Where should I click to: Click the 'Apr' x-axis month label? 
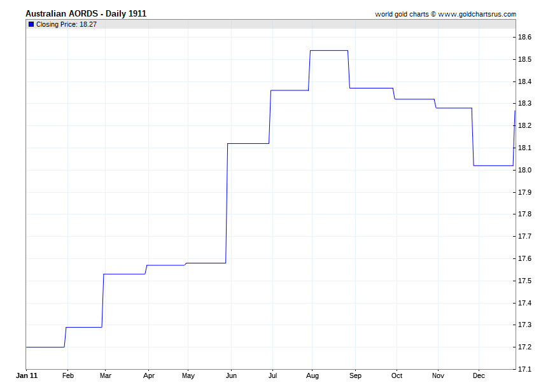[x=148, y=376]
